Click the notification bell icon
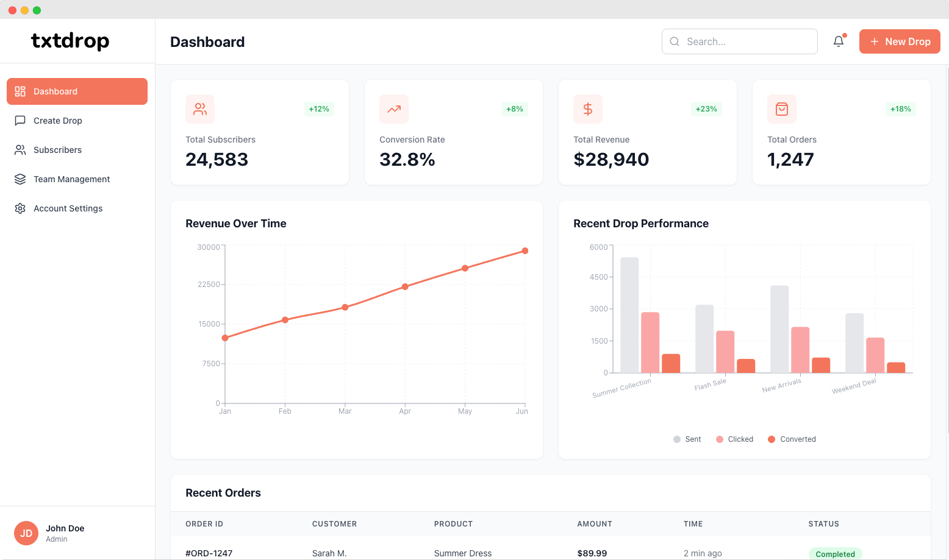Image resolution: width=949 pixels, height=560 pixels. pos(839,41)
